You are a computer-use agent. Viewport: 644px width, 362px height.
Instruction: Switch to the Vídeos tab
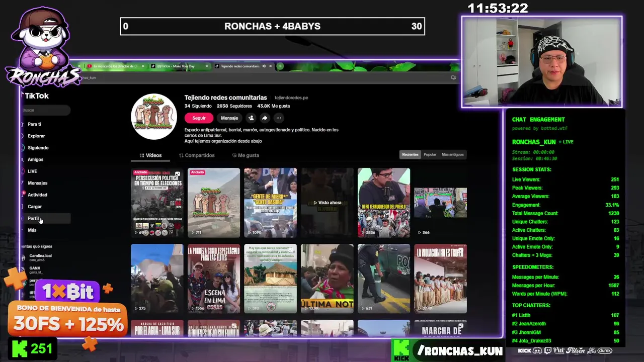(x=151, y=155)
